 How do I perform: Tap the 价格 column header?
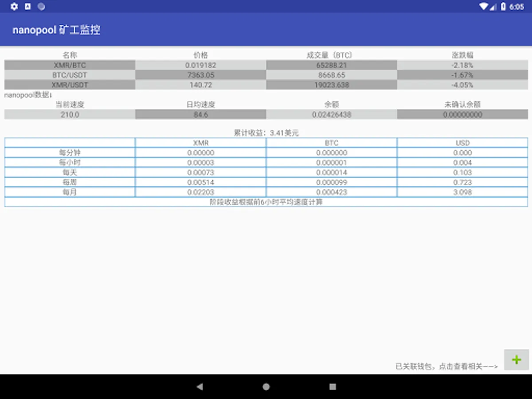201,55
